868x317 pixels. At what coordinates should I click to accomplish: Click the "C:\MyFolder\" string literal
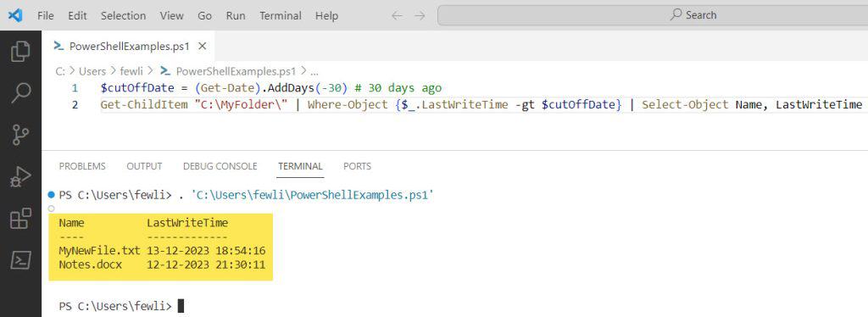click(241, 104)
